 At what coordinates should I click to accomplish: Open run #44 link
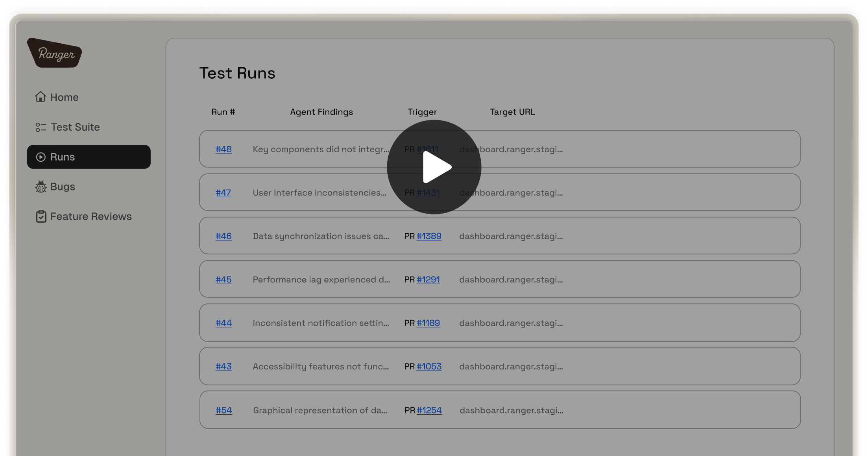[223, 323]
